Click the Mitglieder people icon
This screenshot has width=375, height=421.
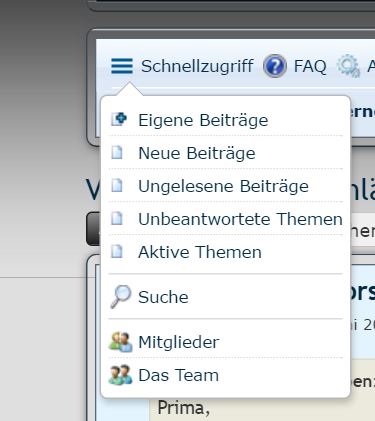(120, 342)
